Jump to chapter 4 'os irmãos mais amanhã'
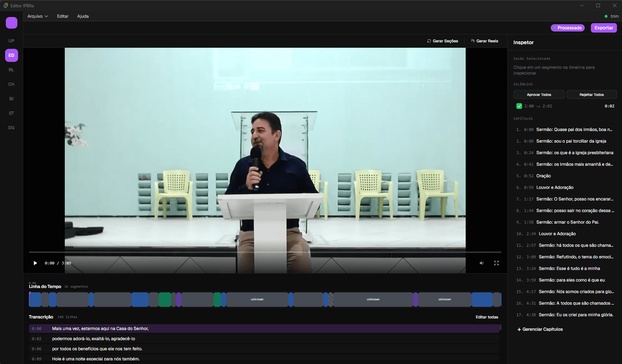The width and height of the screenshot is (622, 364). (x=565, y=164)
